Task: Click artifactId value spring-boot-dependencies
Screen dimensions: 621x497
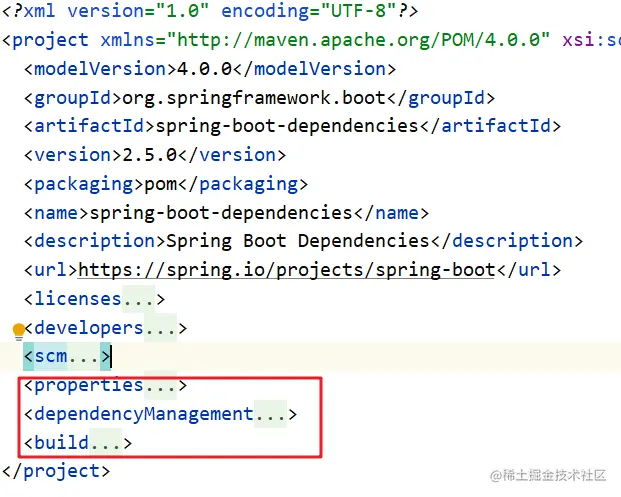Action: pyautogui.click(x=287, y=126)
